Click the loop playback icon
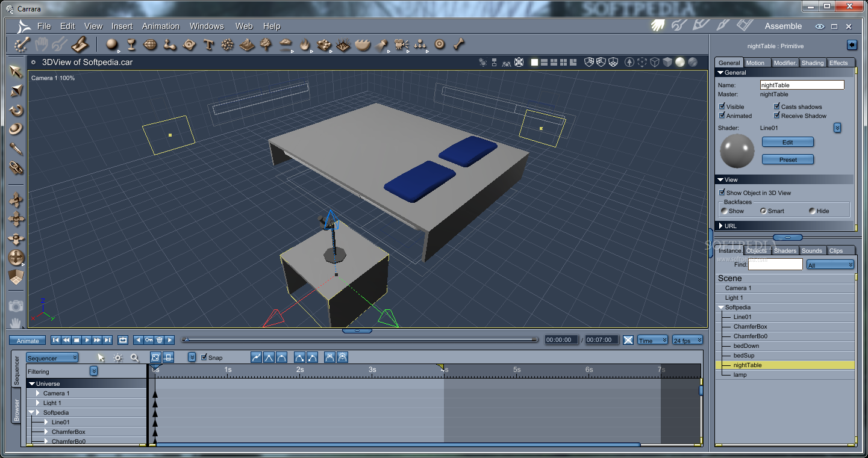Viewport: 868px width, 458px height. coord(123,340)
